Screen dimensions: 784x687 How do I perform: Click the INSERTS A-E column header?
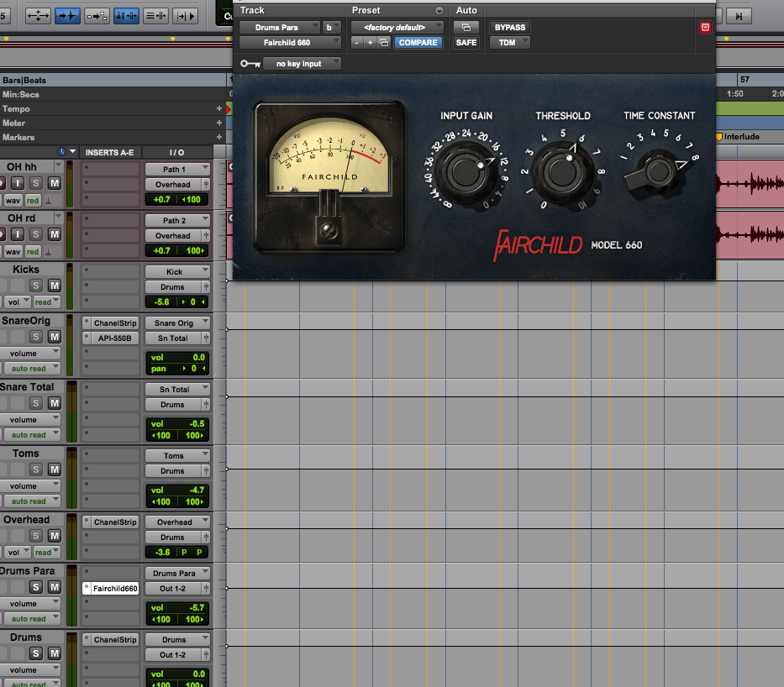click(109, 152)
